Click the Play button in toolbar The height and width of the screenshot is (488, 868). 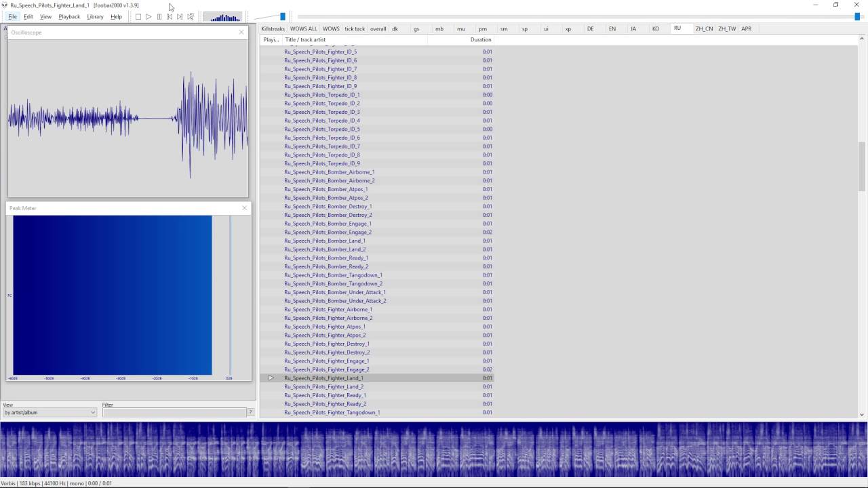click(x=149, y=17)
